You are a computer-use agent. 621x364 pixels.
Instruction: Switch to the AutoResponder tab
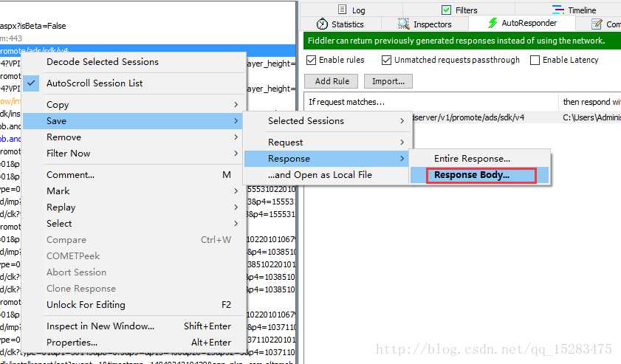click(x=522, y=23)
